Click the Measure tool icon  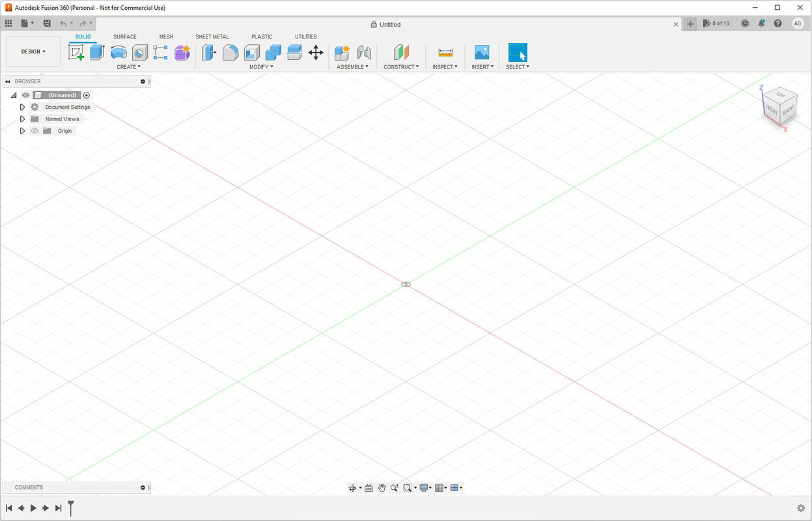click(445, 53)
